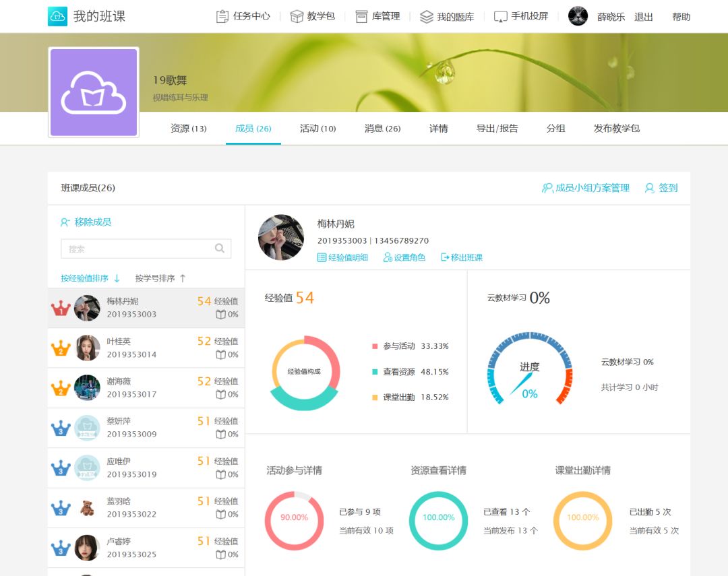Click the 我的班课 cloud logo icon
728x576 pixels.
(57, 17)
